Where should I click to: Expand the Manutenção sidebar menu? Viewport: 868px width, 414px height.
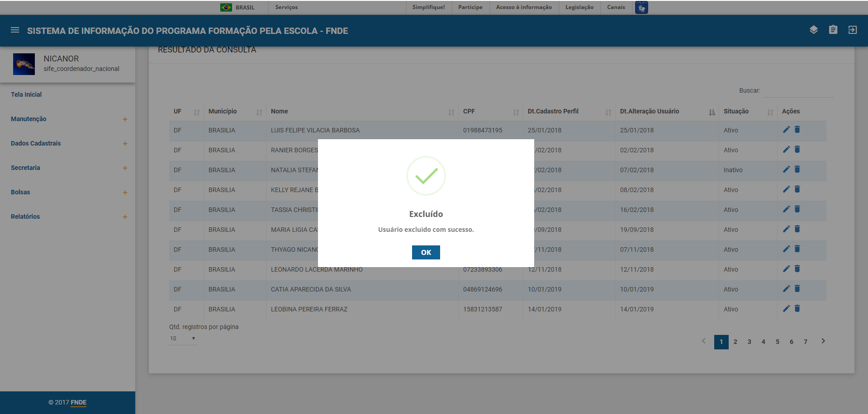click(125, 119)
